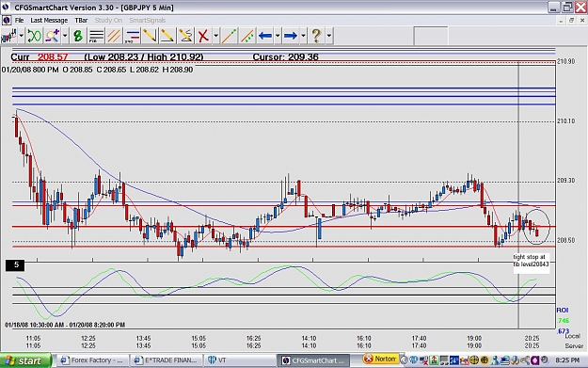This screenshot has width=588, height=368.
Task: Click the empty toolbar box beside help
Action: [x=431, y=36]
